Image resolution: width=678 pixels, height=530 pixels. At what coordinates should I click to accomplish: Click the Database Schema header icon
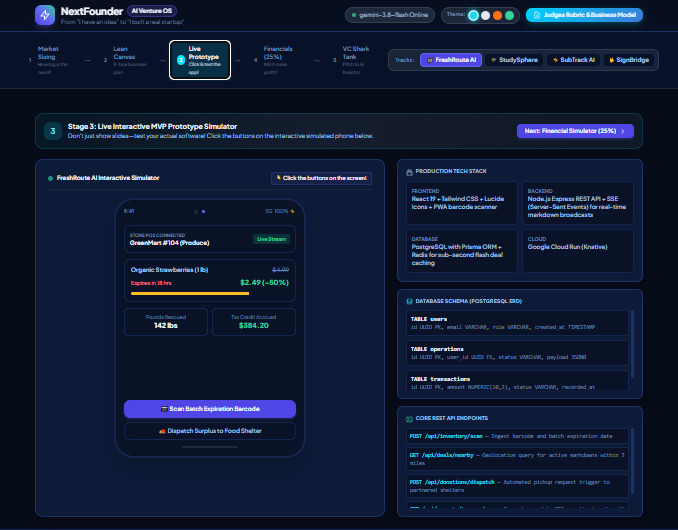point(409,301)
